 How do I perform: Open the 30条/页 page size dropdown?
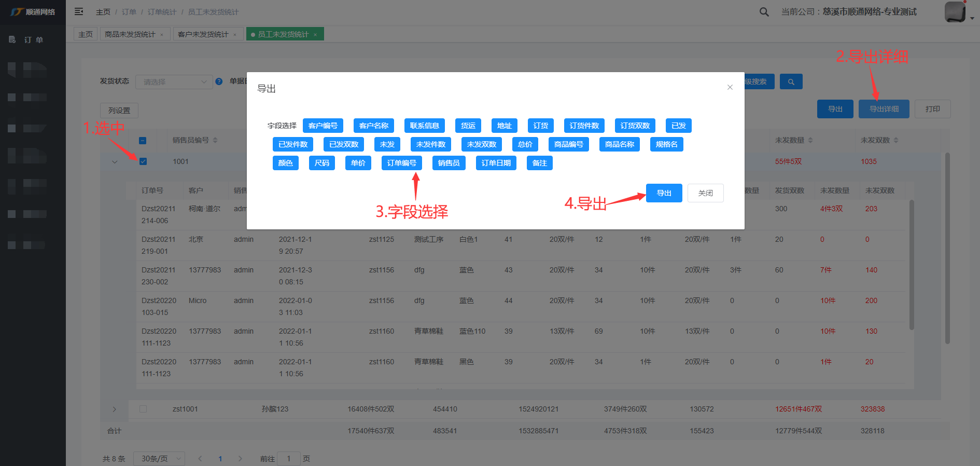(159, 459)
